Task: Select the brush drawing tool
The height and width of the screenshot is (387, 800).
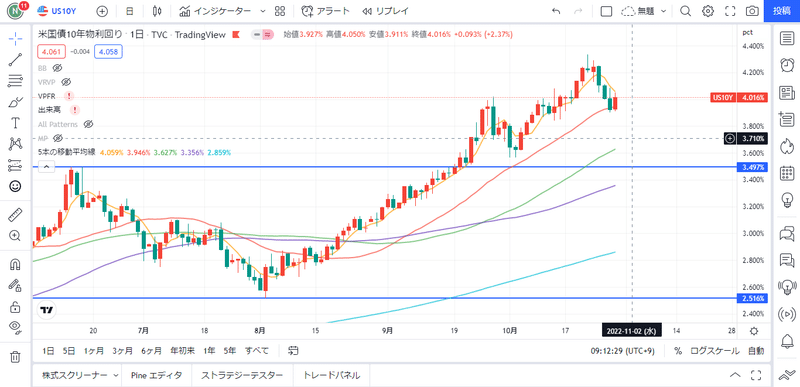Action: [x=15, y=101]
